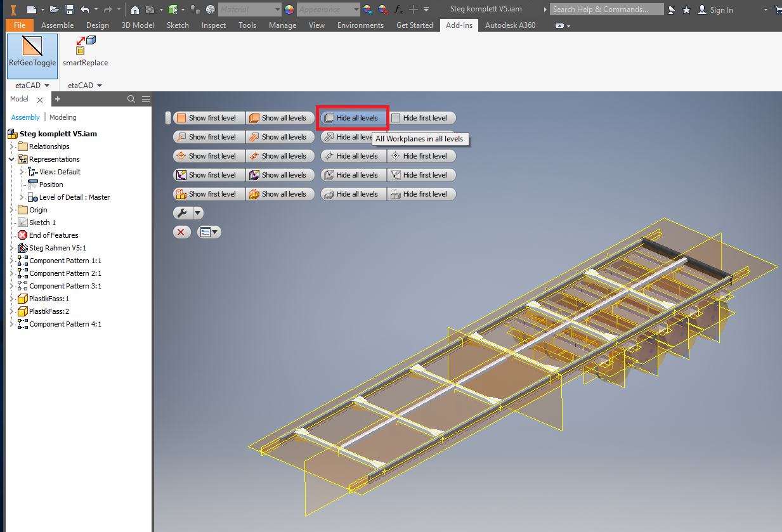Launch the smartReplace add-in
The image size is (782, 532).
tap(85, 52)
